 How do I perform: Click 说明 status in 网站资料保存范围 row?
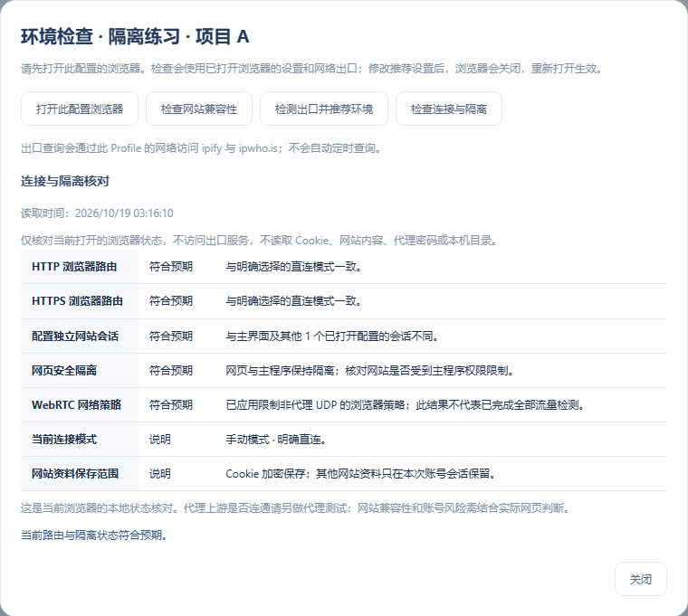159,473
